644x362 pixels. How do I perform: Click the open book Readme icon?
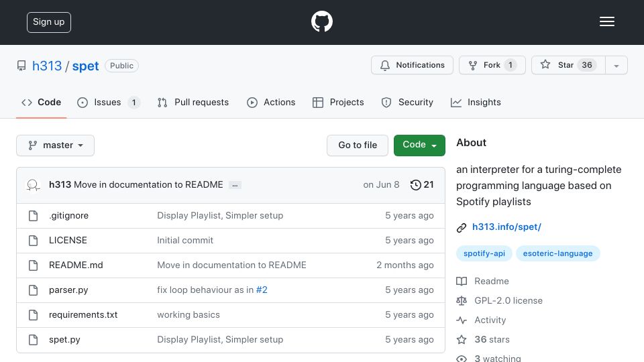(462, 281)
